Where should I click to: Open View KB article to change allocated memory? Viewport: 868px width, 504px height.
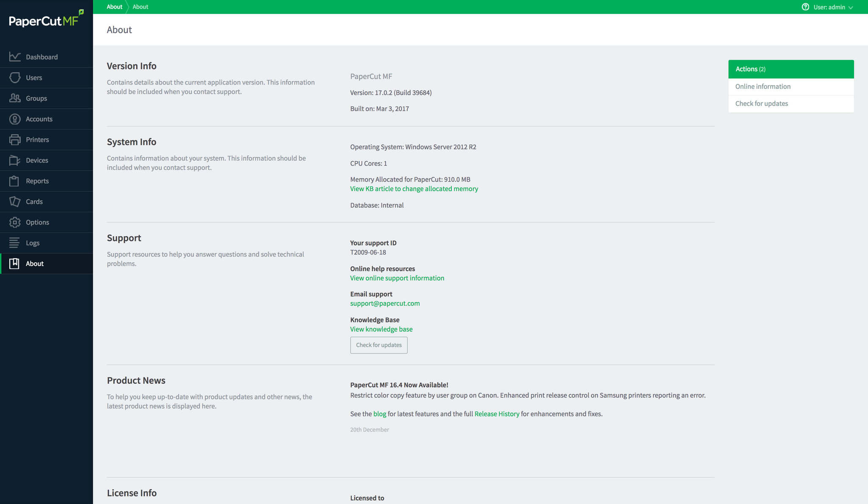(x=414, y=189)
